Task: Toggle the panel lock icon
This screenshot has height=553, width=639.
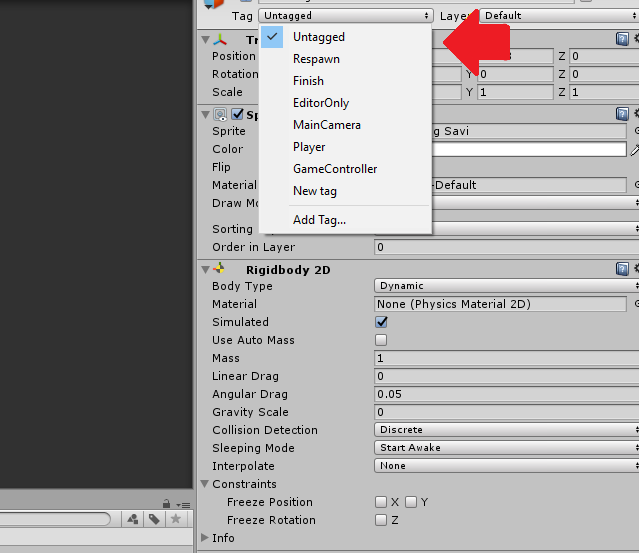Action: coord(166,504)
